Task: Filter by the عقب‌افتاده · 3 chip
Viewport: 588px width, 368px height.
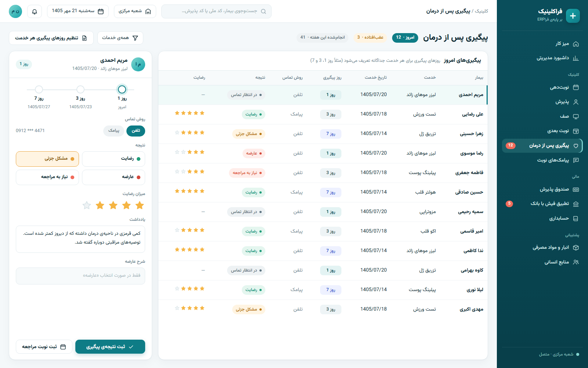Action: coord(370,38)
